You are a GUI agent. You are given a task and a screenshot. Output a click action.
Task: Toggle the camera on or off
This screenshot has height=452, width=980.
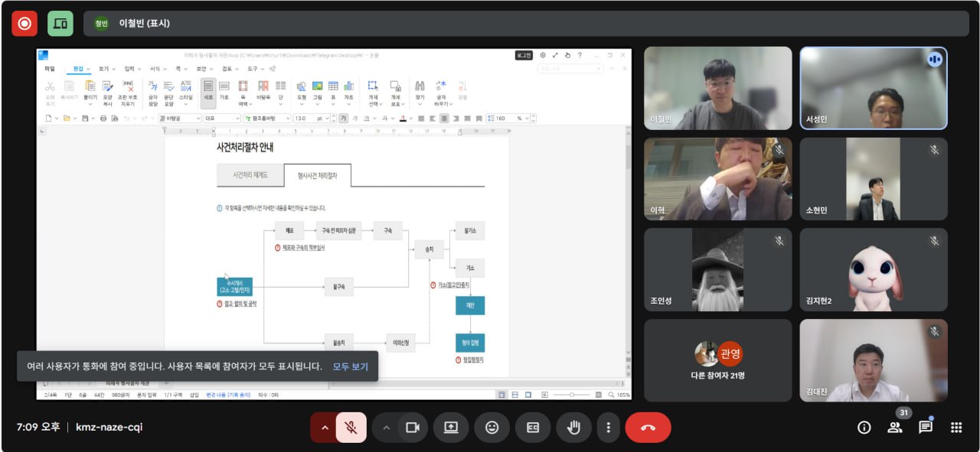coord(413,428)
